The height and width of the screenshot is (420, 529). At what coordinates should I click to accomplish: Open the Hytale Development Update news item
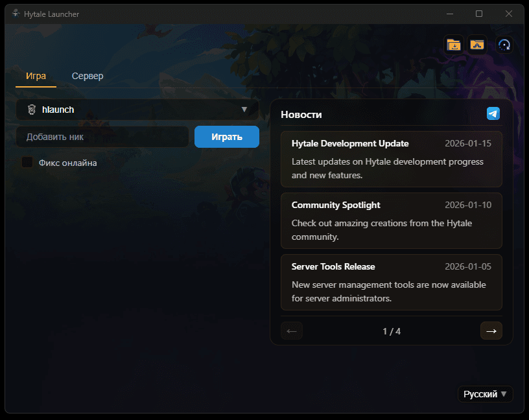[391, 159]
